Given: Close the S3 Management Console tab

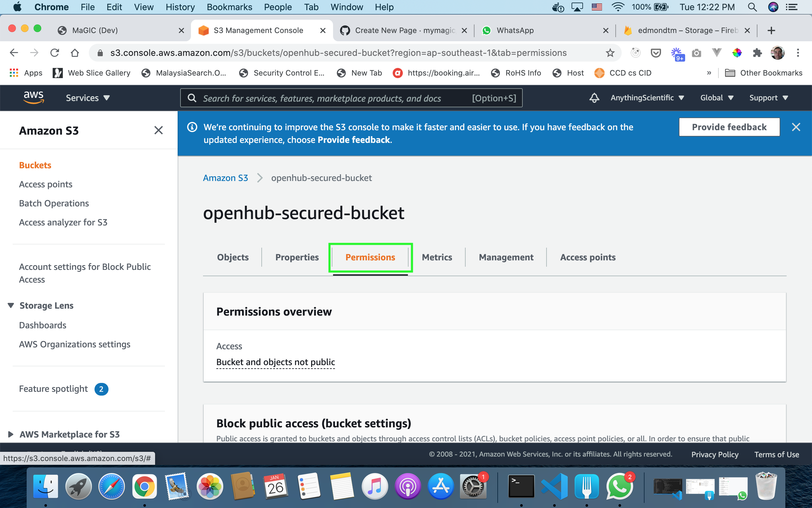Looking at the screenshot, I should (x=323, y=30).
